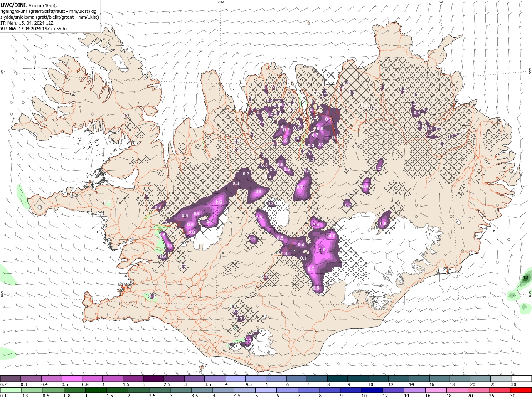Viewport: 532px width, 399px height.
Task: Click the bright red 30 rain legend swatch
Action: pyautogui.click(x=521, y=390)
